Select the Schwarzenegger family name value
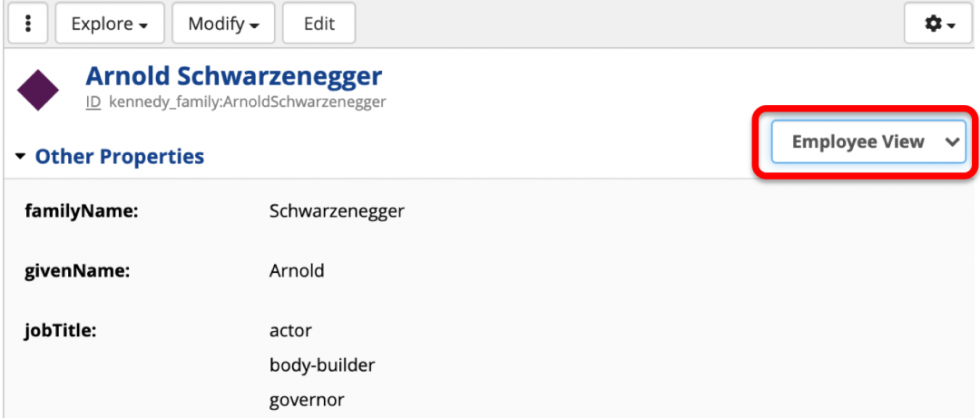This screenshot has height=418, width=980. (337, 212)
